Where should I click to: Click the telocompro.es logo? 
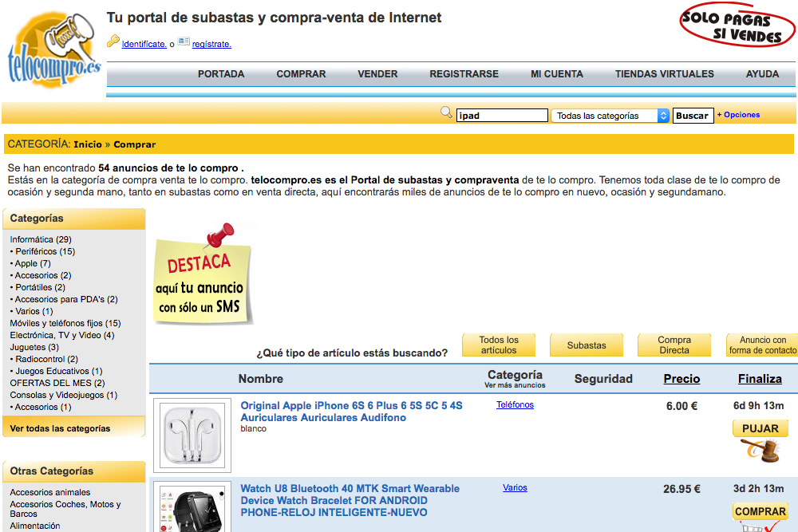click(x=54, y=49)
